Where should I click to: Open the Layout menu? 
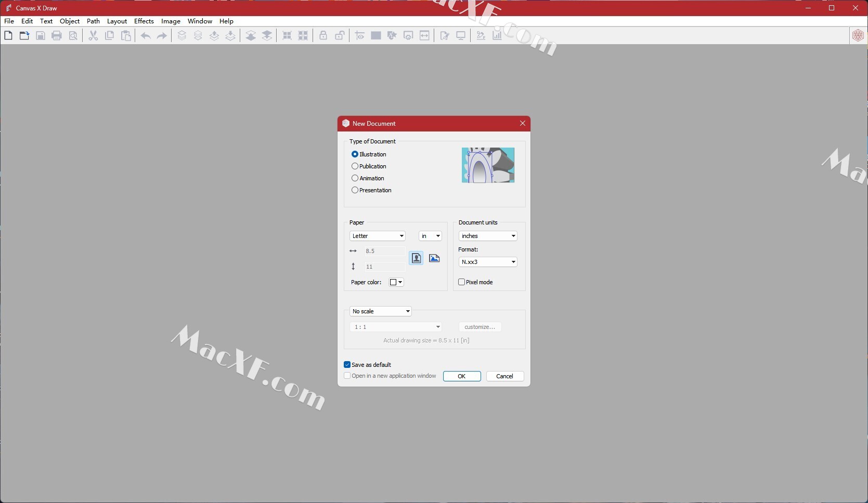point(117,21)
